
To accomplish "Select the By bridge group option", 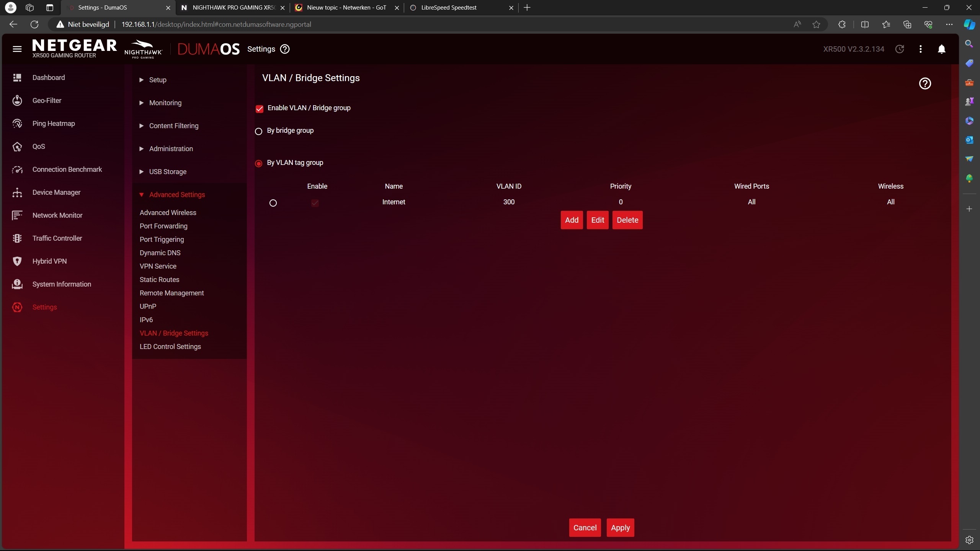I will [x=258, y=131].
